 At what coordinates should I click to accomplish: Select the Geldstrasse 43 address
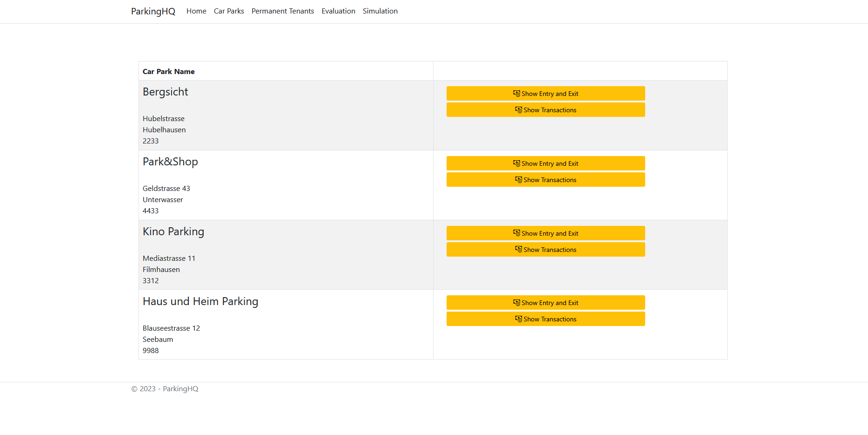point(166,189)
